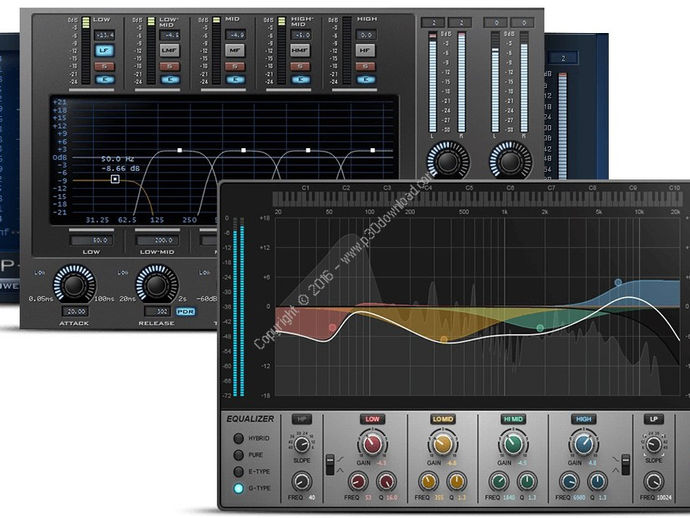
Task: Click the LOW-MID band gain value field
Action: pos(170,35)
